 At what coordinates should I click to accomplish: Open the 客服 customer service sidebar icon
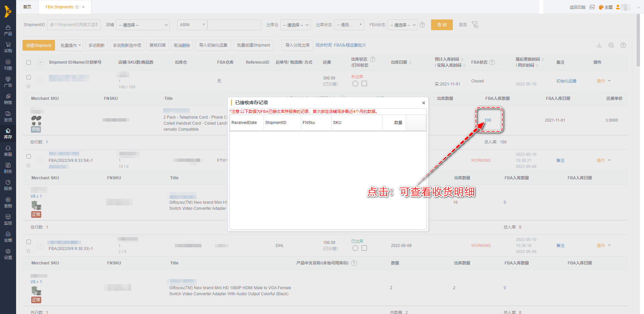(8, 150)
